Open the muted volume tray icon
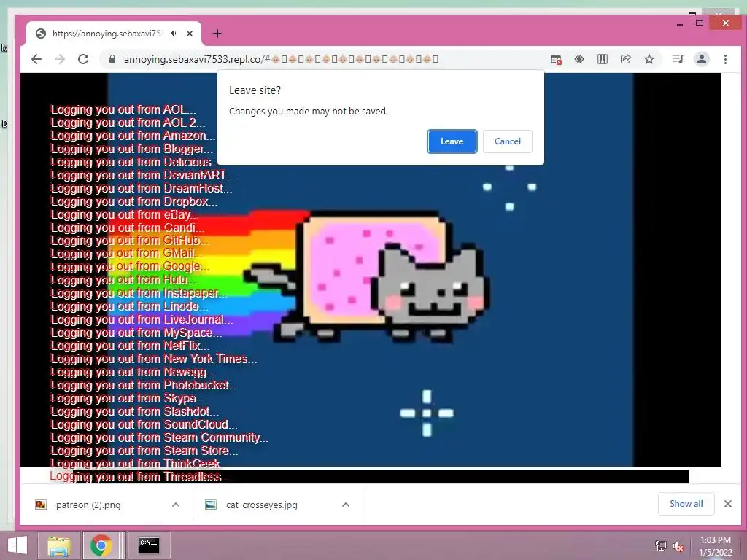747x560 pixels. (x=678, y=546)
